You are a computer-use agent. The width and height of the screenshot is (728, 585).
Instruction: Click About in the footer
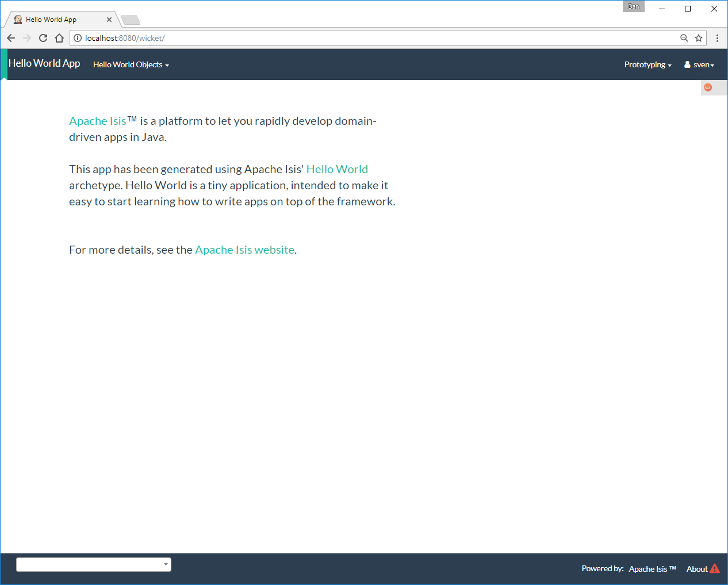point(696,569)
